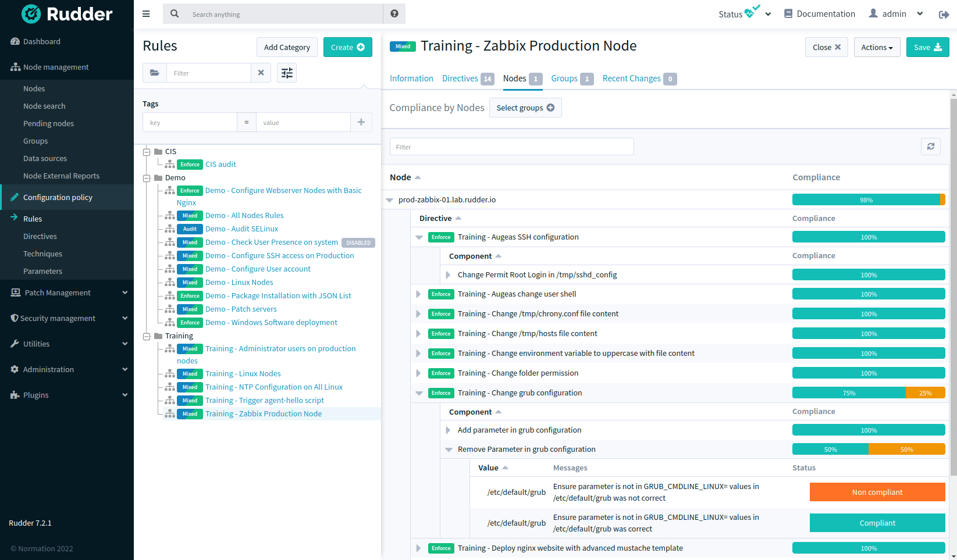Click the compliance Filter field
Viewport: 957px width, 560px height.
(x=511, y=147)
